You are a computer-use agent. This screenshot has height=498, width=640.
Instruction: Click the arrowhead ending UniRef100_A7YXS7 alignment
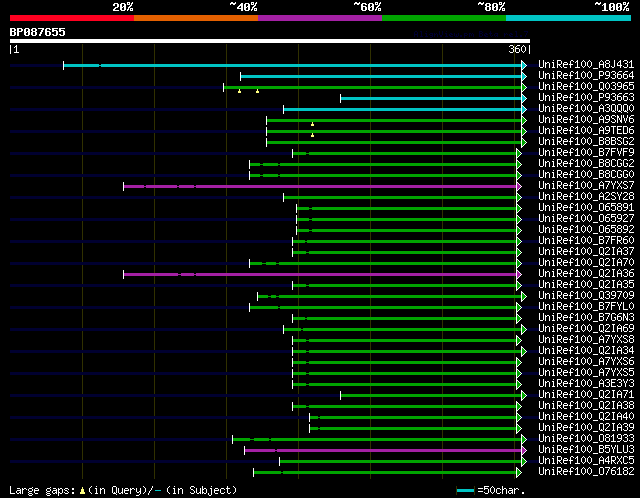(519, 187)
